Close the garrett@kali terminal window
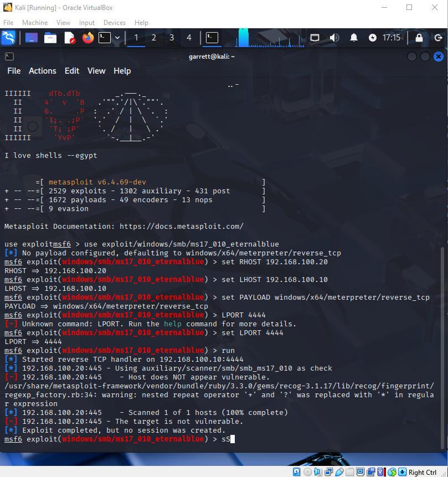This screenshot has width=448, height=477. click(x=439, y=57)
